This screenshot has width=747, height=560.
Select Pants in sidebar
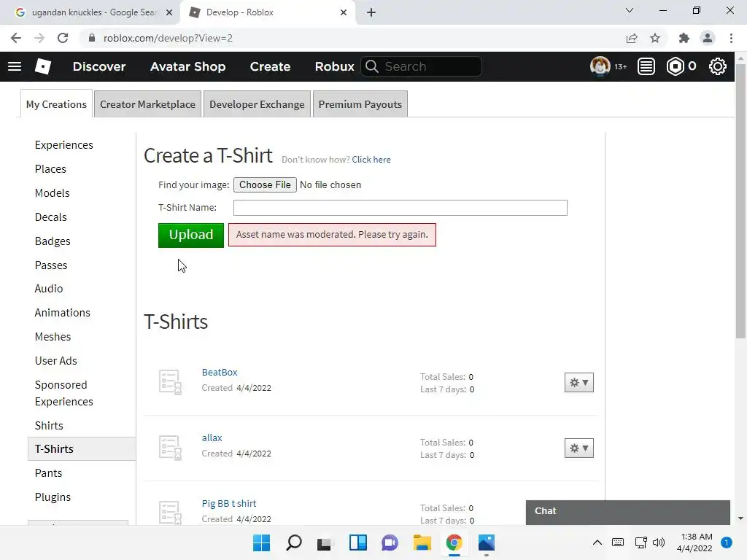pos(49,473)
